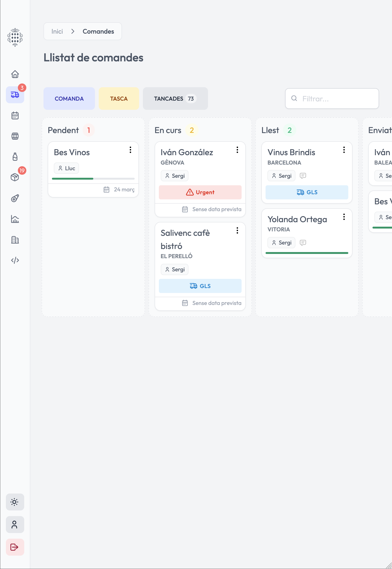Open the calendar icon in sidebar

click(15, 115)
